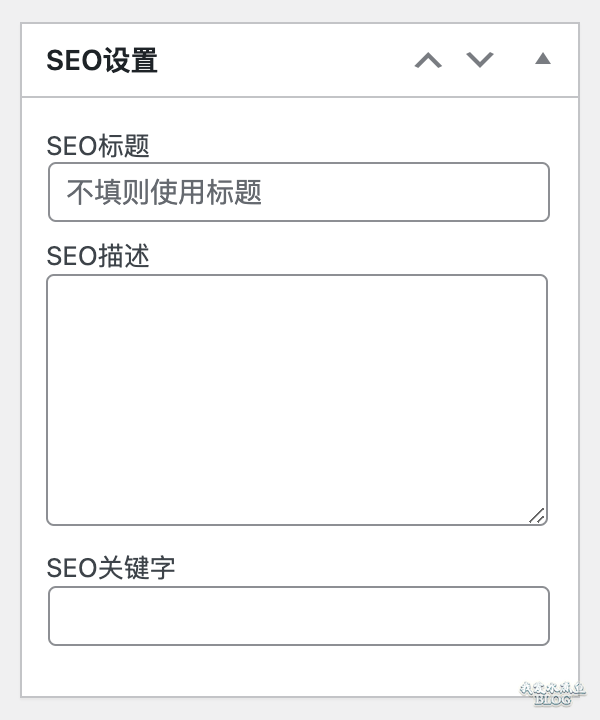Click the 不填则使用标题 placeholder text
Image resolution: width=600 pixels, height=720 pixels.
164,192
